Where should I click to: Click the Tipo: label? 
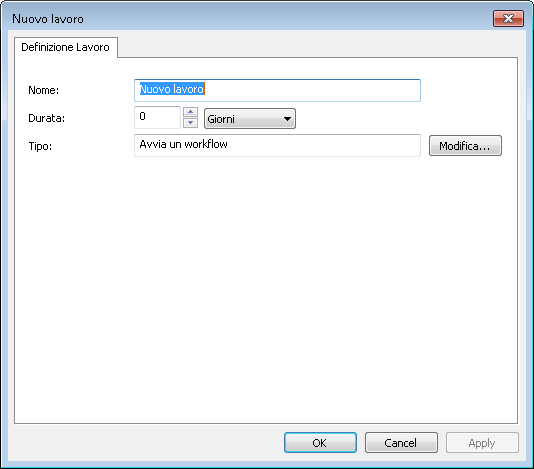pos(40,146)
